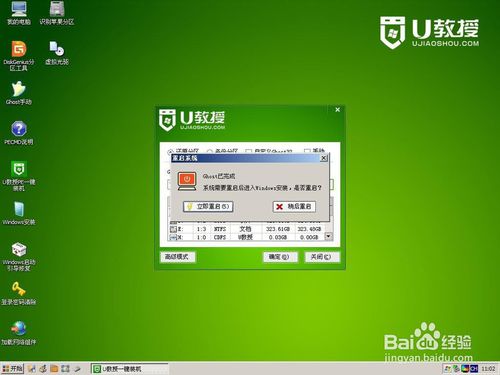The height and width of the screenshot is (375, 500).
Task: Click the 稍后重启 restart later button
Action: [x=294, y=207]
